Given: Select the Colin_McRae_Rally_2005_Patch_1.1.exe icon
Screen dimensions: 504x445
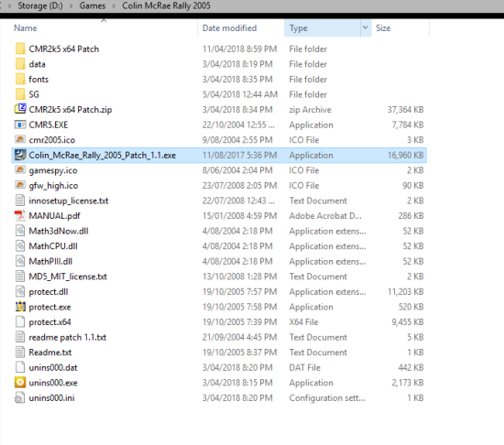Looking at the screenshot, I should [x=20, y=155].
